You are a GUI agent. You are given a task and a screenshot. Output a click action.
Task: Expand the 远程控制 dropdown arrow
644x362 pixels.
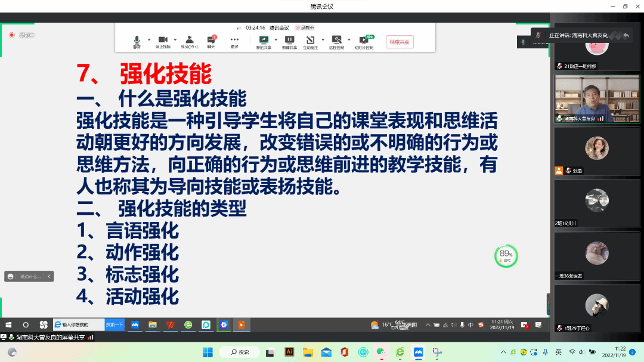coord(349,40)
